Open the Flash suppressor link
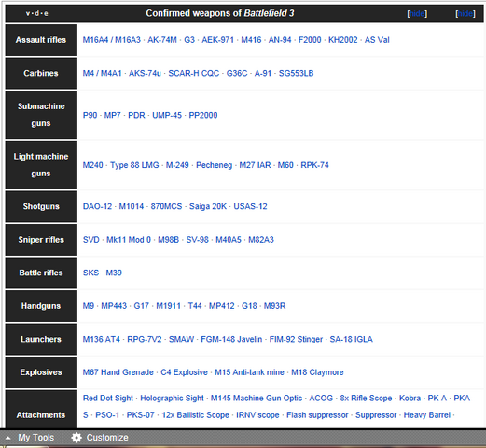 [317, 415]
